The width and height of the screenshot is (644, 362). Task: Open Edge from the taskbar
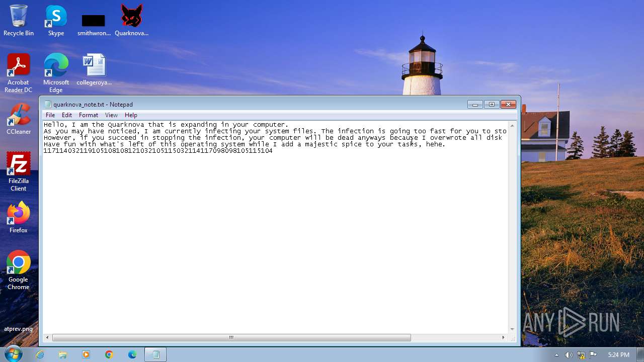[132, 354]
